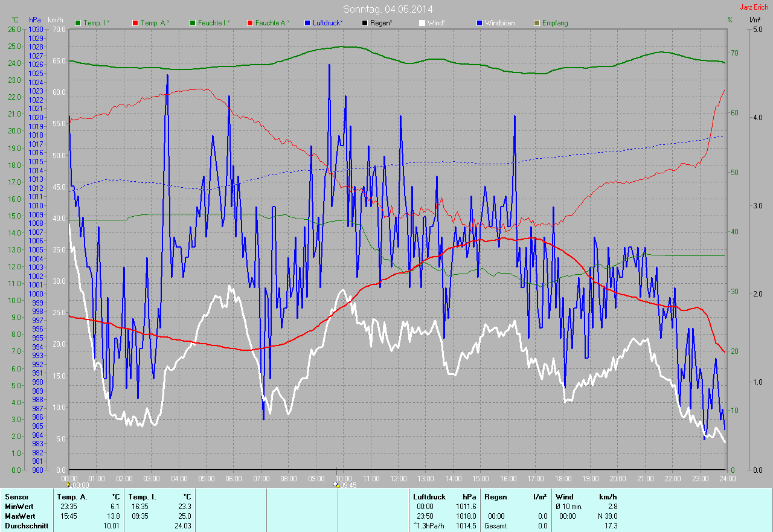Click the white Wind legend square
Viewport: 773px width, 532px height.
422,23
